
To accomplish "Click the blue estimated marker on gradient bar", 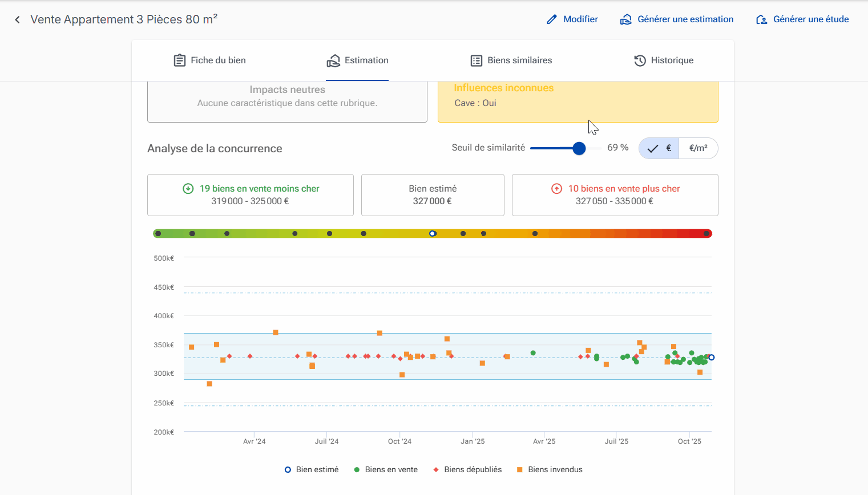I will (433, 233).
